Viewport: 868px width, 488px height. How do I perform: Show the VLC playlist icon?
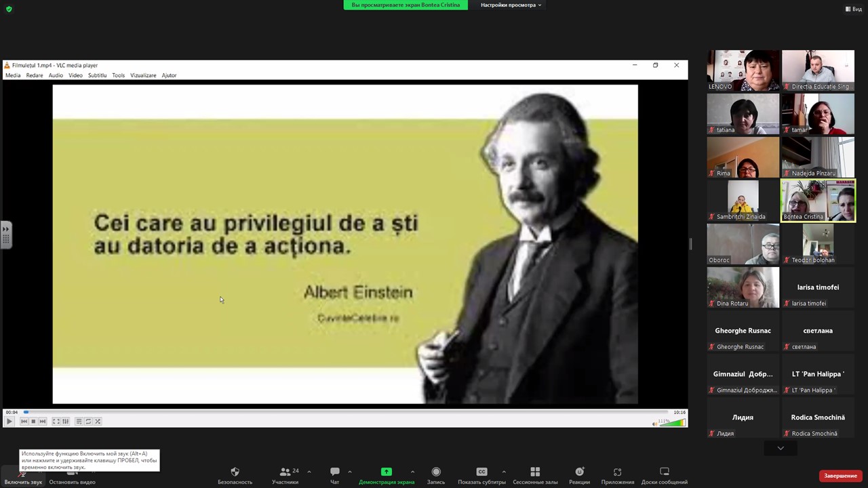[79, 422]
